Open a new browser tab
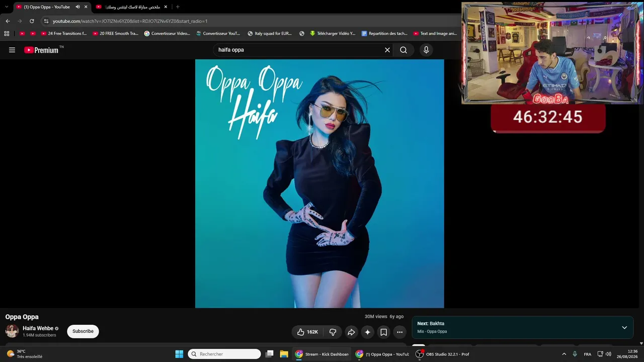 (x=178, y=7)
